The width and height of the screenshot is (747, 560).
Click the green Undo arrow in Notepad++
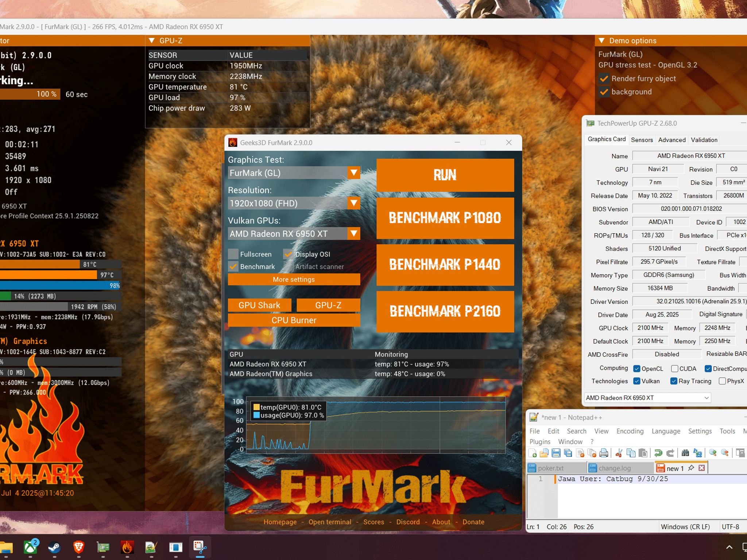coord(658,453)
